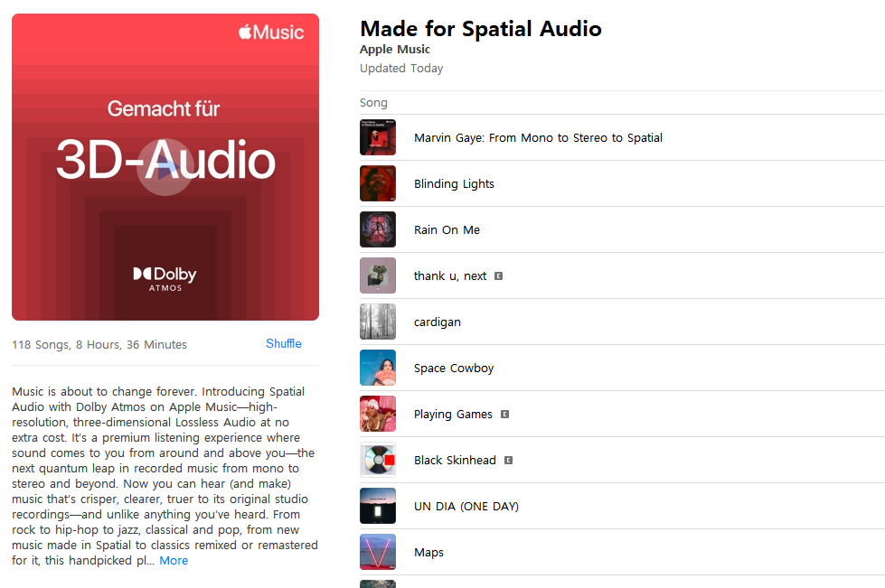885x588 pixels.
Task: Open Marvin Gaye album artwork thumbnail
Action: (378, 137)
